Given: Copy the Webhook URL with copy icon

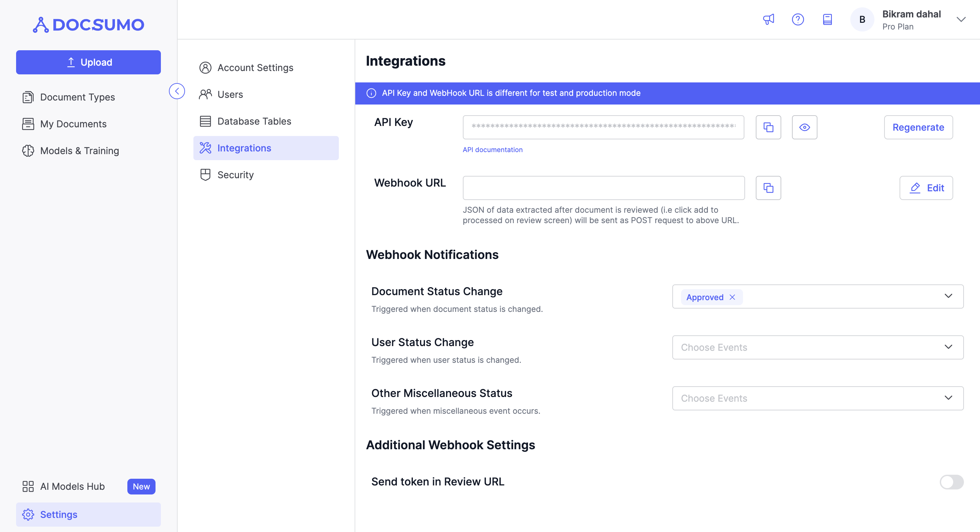Looking at the screenshot, I should click(x=768, y=188).
